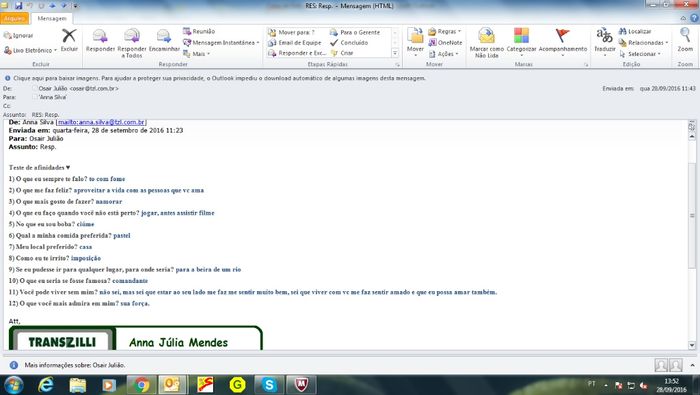Open Google Chrome from the taskbar
Image resolution: width=700 pixels, height=395 pixels.
click(142, 385)
